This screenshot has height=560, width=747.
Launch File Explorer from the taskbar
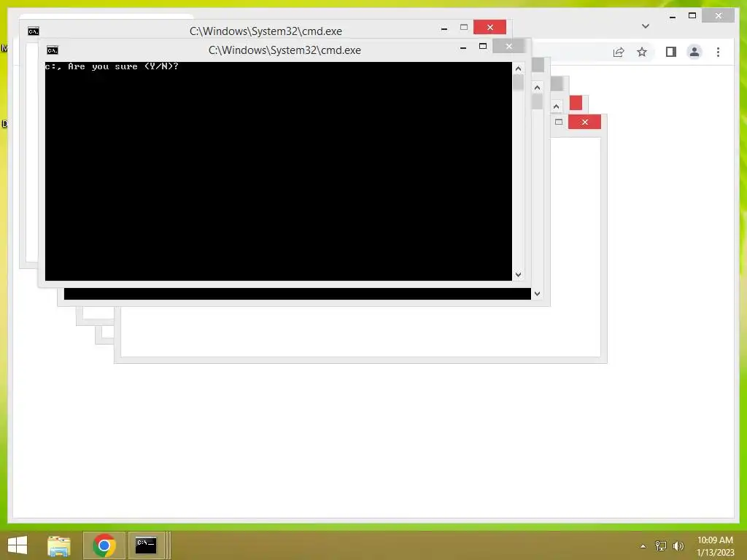(x=59, y=545)
